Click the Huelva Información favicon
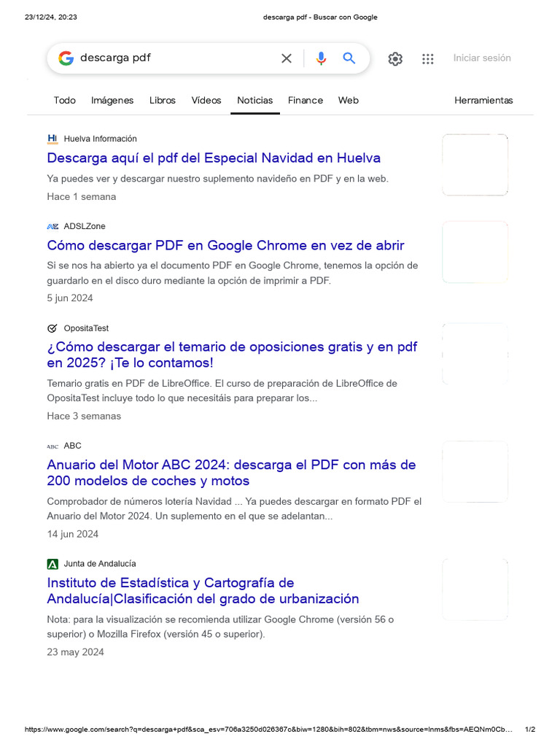Screen dimensions: 560x747 coord(52,139)
